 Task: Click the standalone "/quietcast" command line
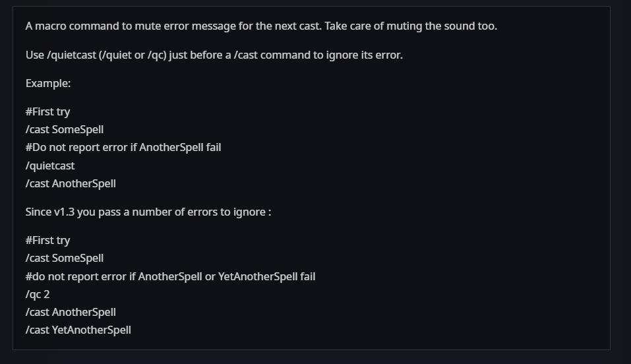50,166
